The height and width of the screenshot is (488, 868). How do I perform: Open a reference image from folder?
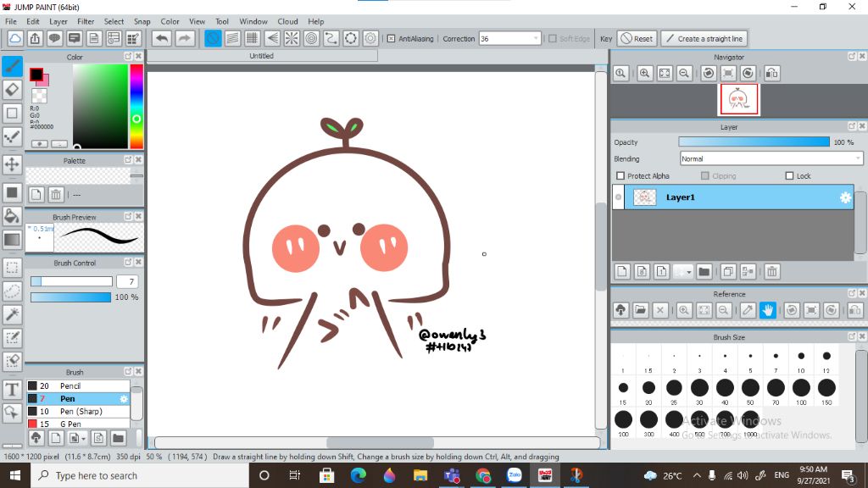[641, 310]
